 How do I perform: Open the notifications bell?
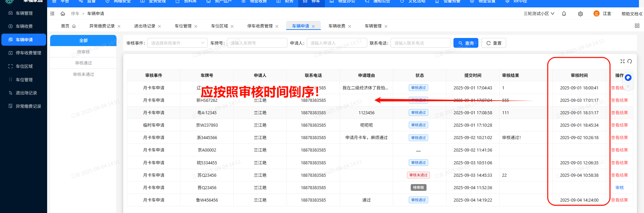point(564,14)
